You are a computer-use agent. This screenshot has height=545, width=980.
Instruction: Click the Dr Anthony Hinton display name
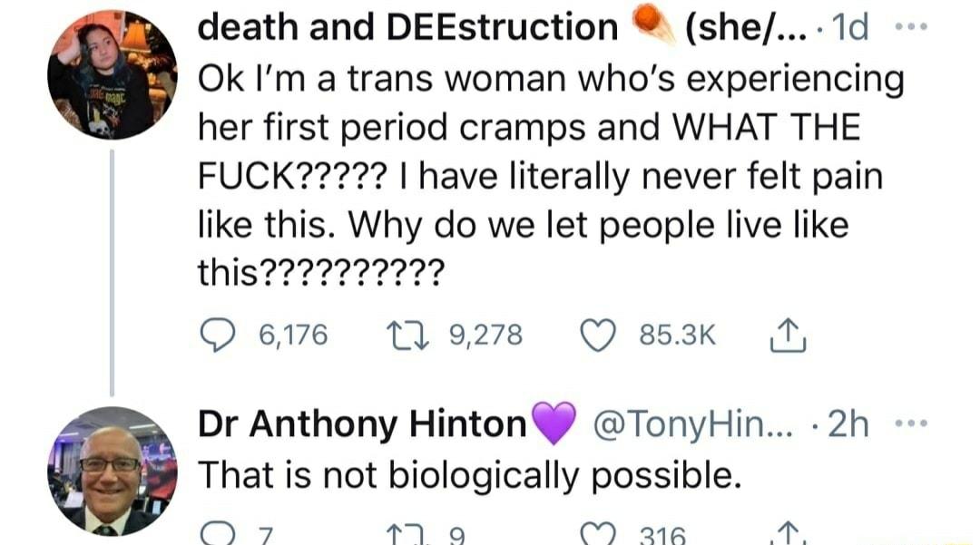click(361, 424)
